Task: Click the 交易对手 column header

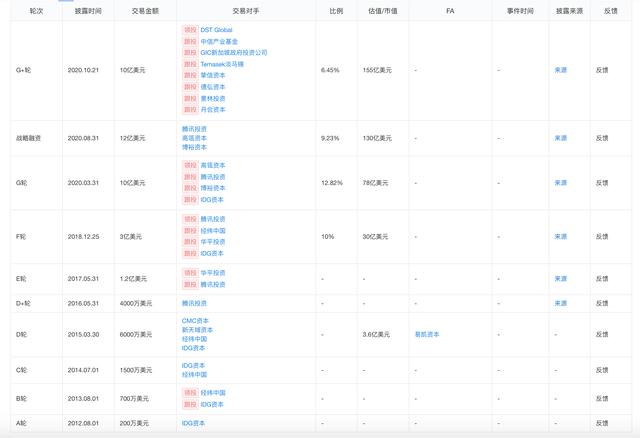Action: tap(246, 11)
